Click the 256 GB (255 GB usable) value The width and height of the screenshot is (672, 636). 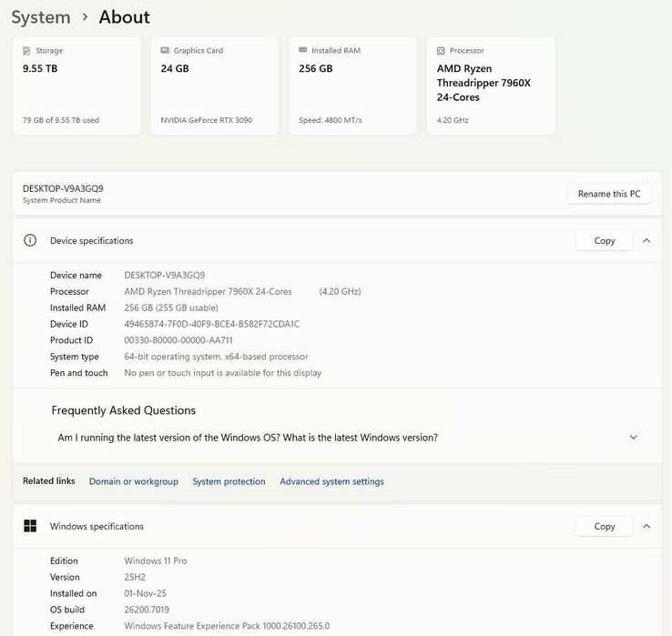coord(171,308)
